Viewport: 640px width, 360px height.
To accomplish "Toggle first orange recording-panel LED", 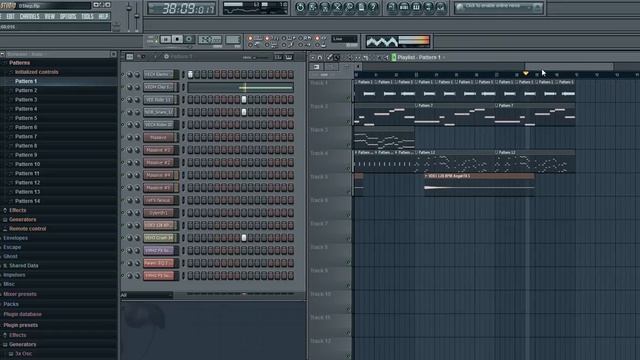I will (x=250, y=38).
